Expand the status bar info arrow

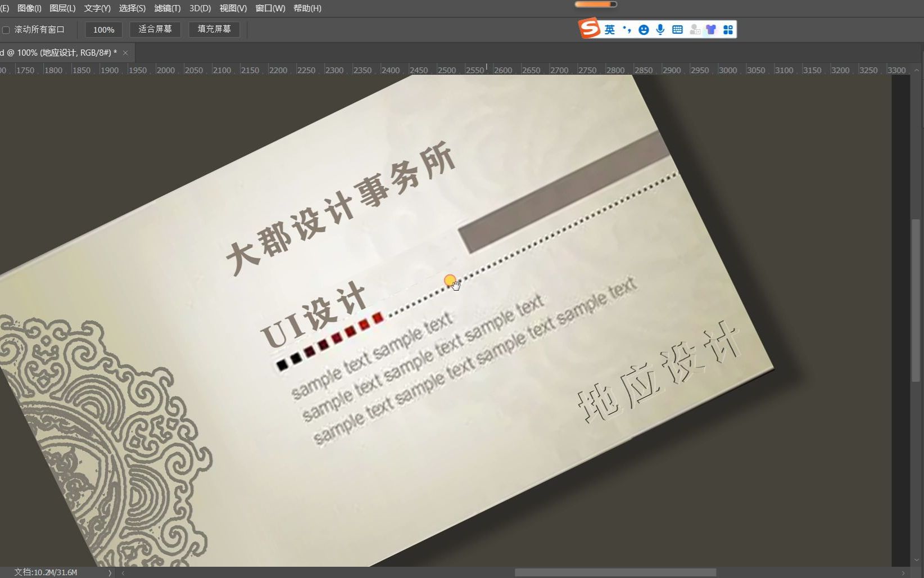pos(110,573)
